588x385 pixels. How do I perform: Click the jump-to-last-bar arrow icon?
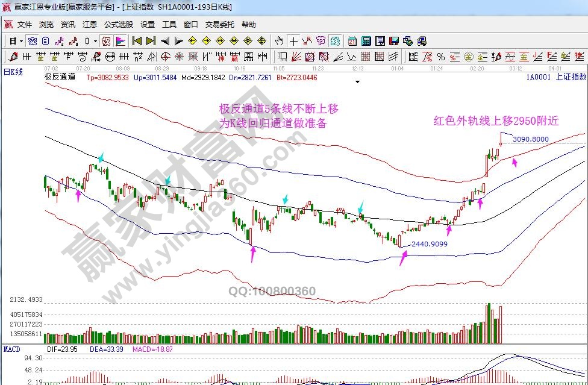point(151,41)
